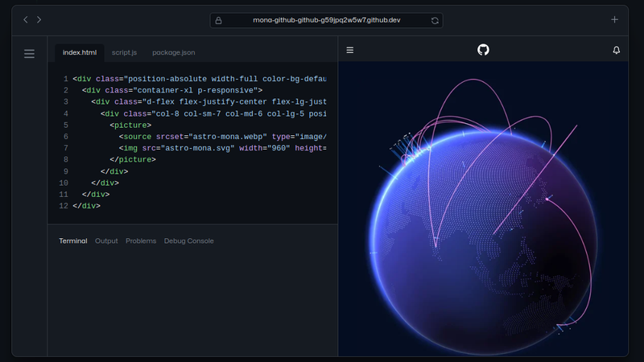Open the Problems panel tab

141,241
